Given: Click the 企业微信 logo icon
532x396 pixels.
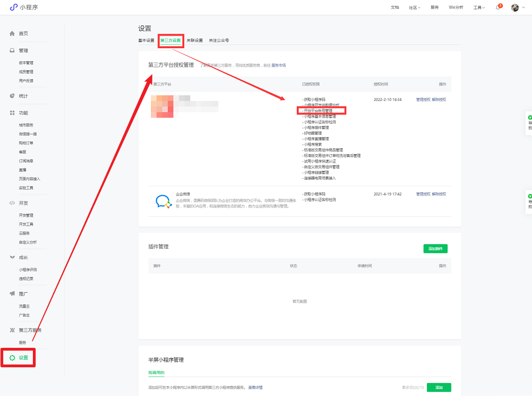Looking at the screenshot, I should [x=163, y=201].
